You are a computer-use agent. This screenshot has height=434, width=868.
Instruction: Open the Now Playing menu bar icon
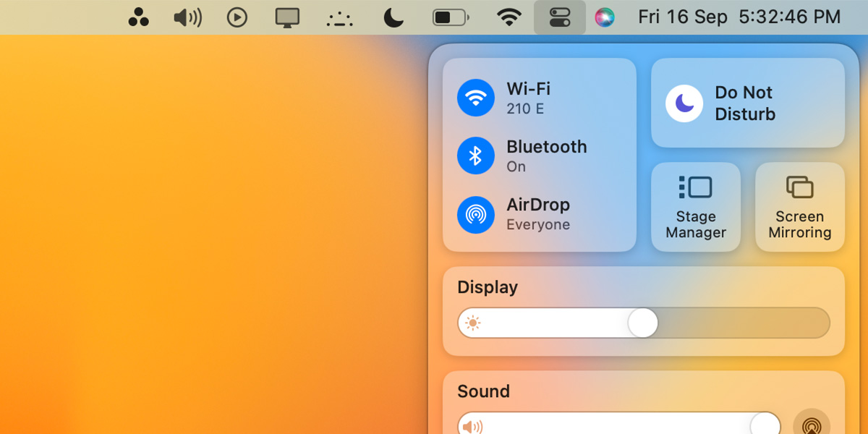coord(237,17)
